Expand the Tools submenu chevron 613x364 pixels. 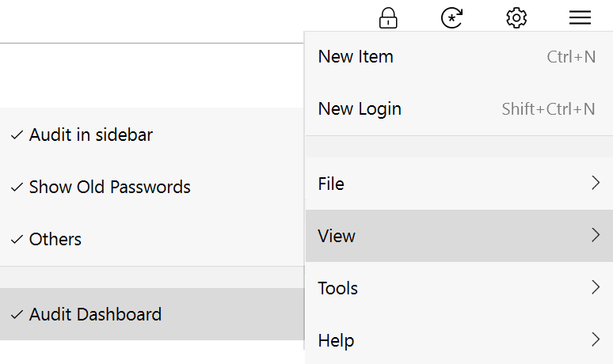point(596,287)
